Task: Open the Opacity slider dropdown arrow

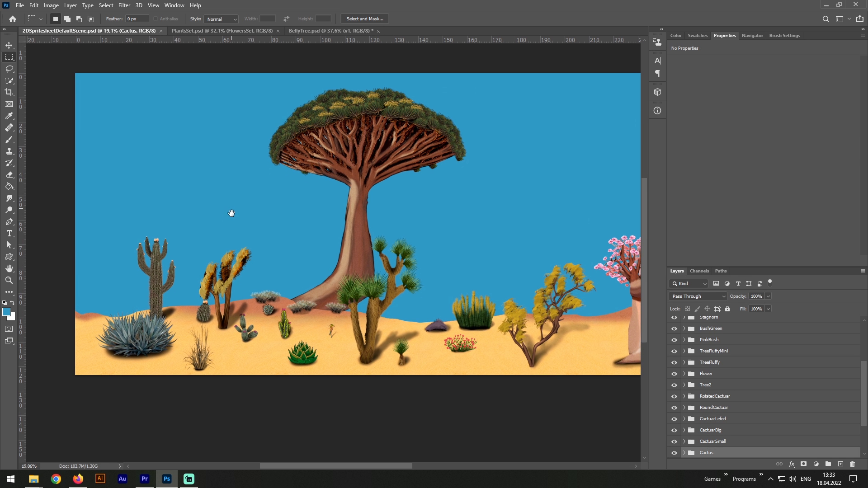Action: click(768, 296)
